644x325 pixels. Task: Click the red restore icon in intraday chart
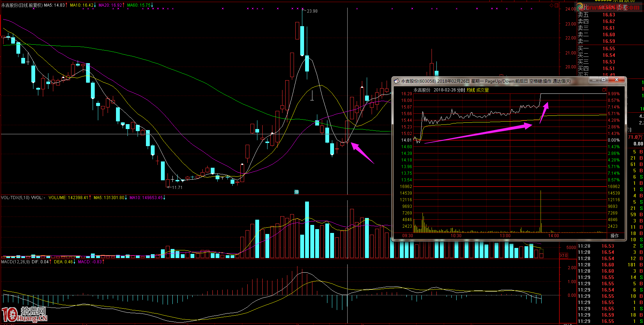[x=604, y=90]
